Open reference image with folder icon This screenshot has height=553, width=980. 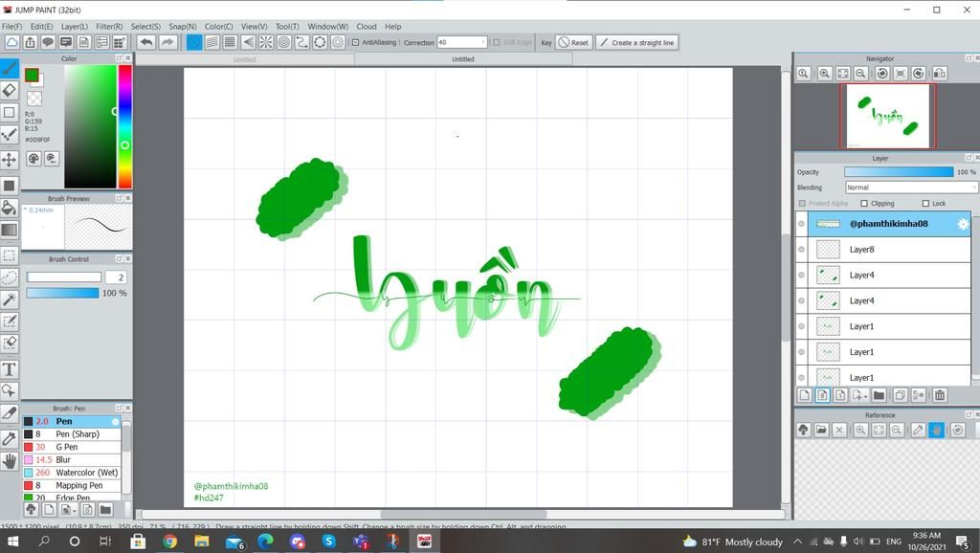click(x=821, y=430)
